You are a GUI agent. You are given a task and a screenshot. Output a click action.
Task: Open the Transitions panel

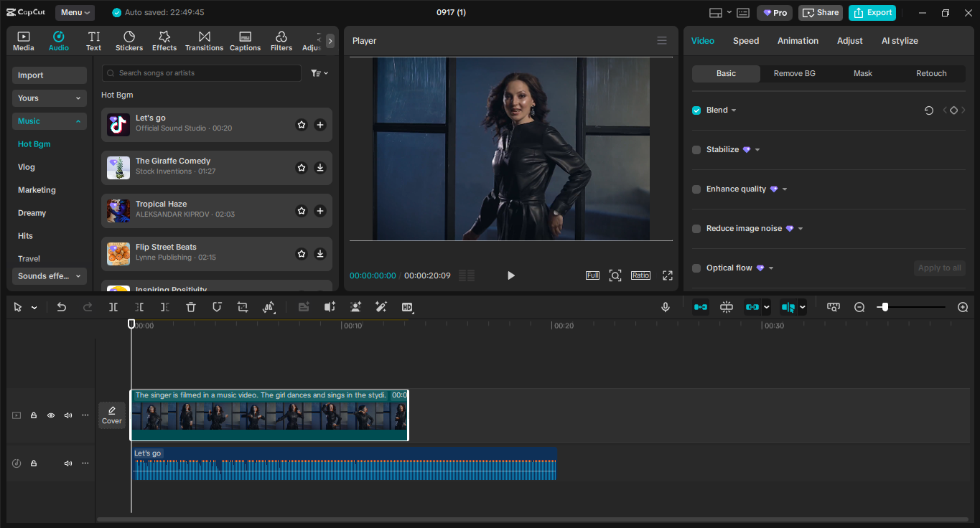pos(204,39)
